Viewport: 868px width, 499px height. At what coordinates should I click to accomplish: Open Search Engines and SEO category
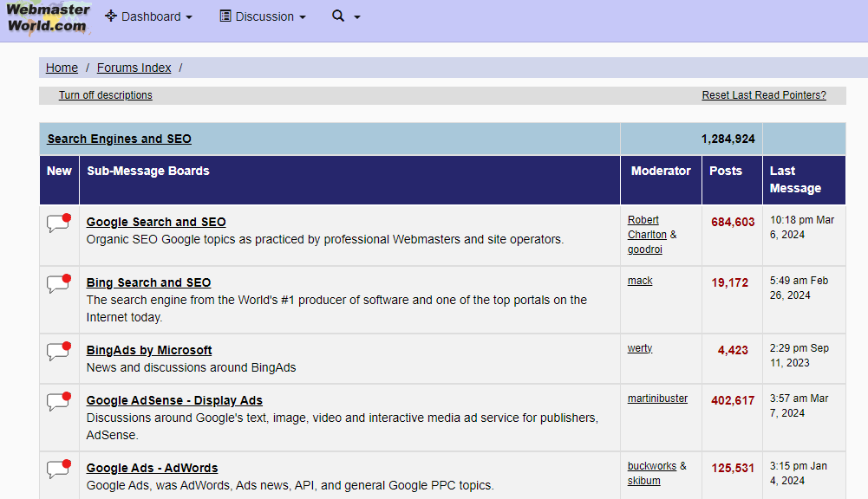tap(119, 139)
